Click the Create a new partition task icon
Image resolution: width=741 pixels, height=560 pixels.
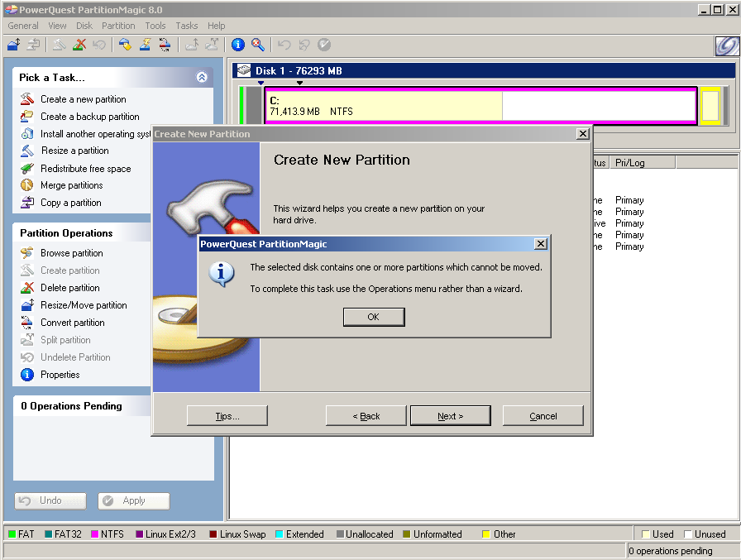pos(27,98)
